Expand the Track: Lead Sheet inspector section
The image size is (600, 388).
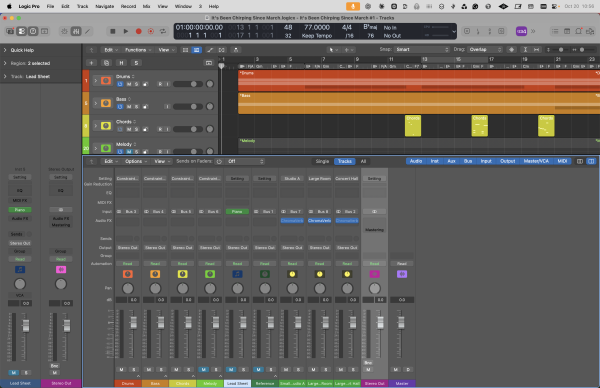click(5, 77)
